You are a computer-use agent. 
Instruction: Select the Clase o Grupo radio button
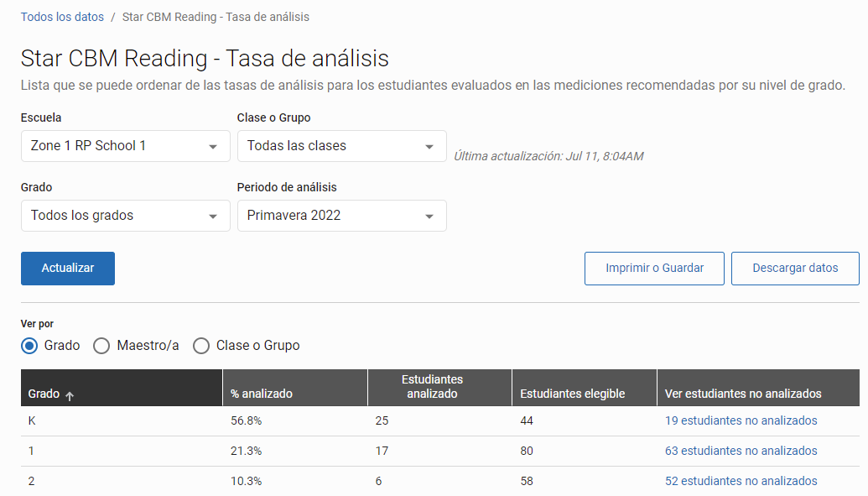tap(201, 346)
